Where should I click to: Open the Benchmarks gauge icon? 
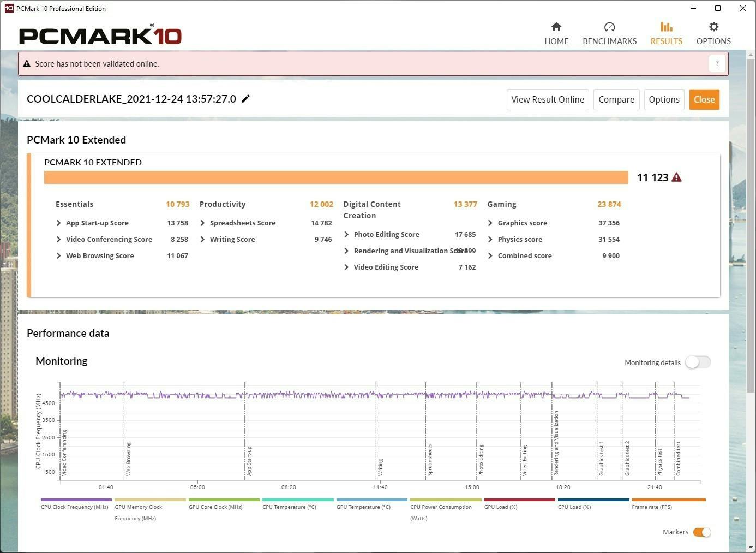pos(609,27)
